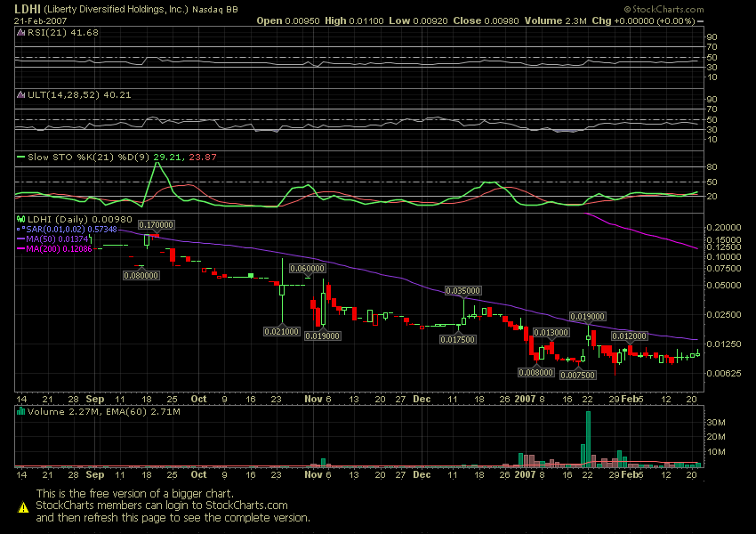Click the yellow warning triangle icon
This screenshot has width=756, height=534.
pyautogui.click(x=23, y=507)
